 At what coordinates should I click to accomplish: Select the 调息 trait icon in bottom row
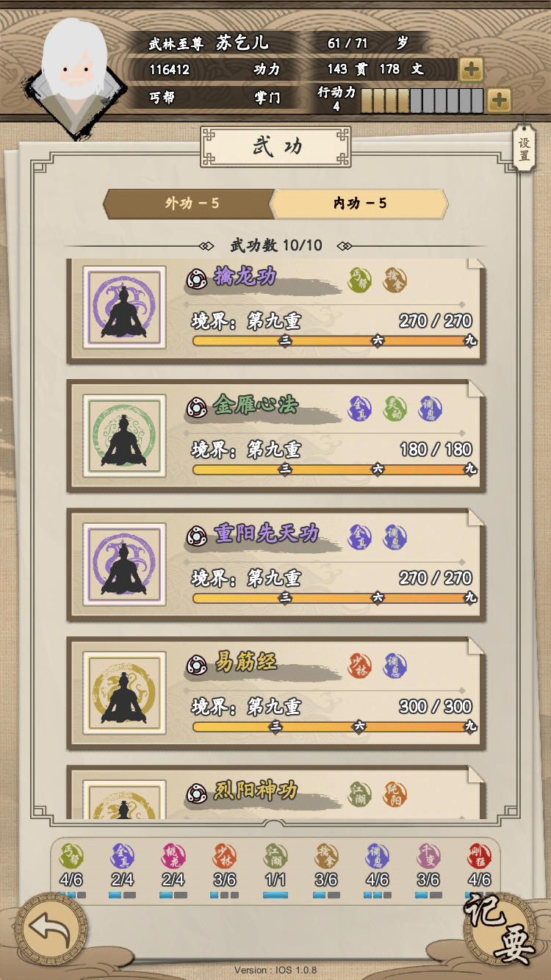pyautogui.click(x=377, y=856)
